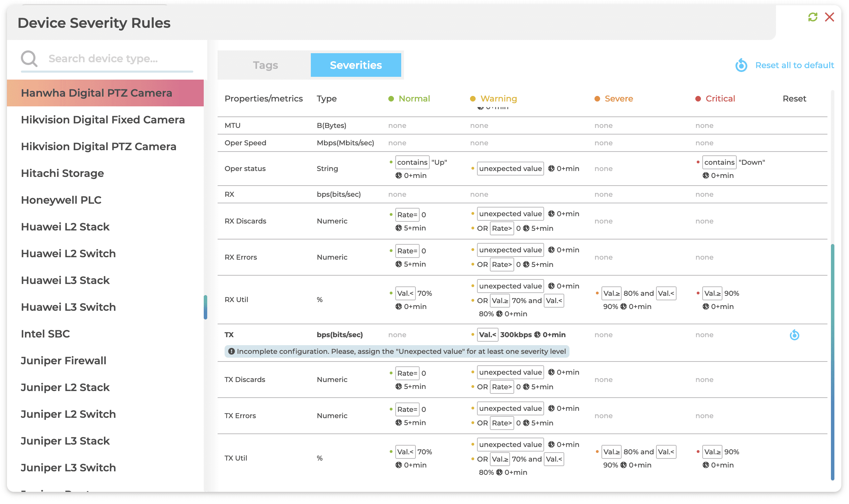Viewport: 849px width, 504px height.
Task: Switch to the Tags tab
Action: (265, 65)
